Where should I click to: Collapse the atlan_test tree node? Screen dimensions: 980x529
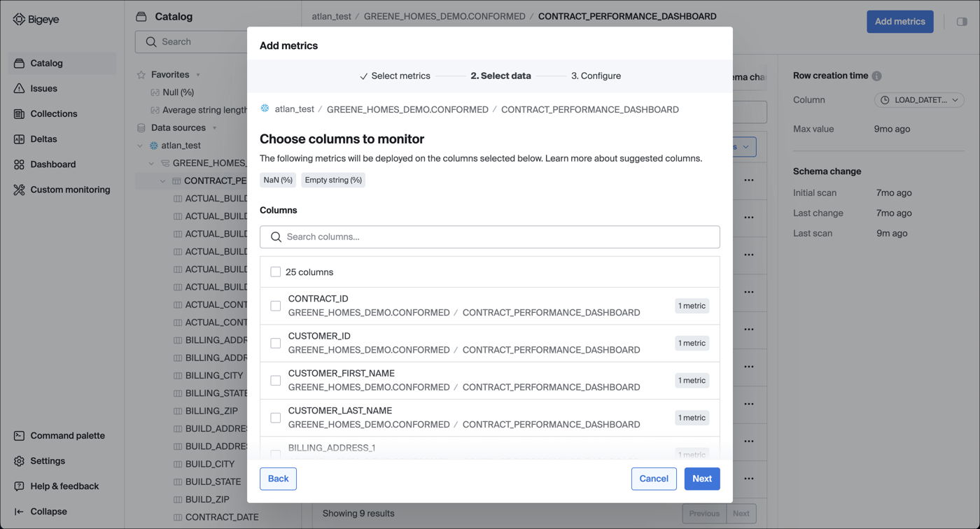140,146
